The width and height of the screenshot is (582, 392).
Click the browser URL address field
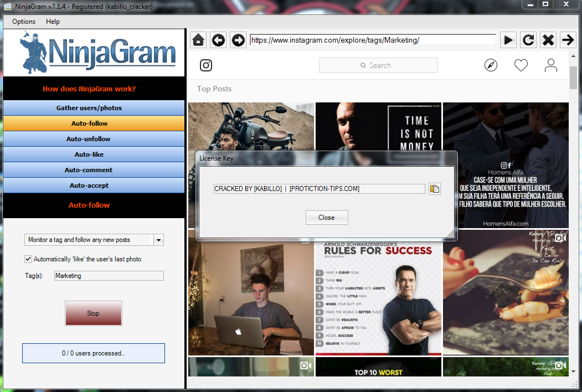tap(373, 40)
